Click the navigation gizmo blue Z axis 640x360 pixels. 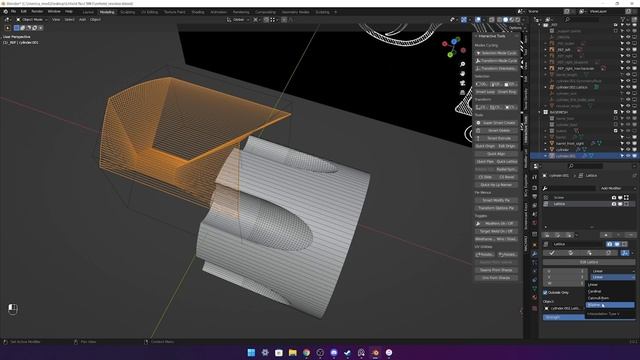coord(454,41)
